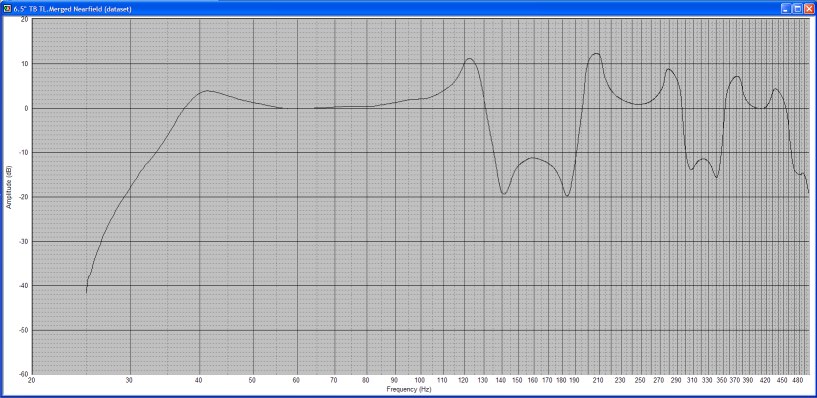The height and width of the screenshot is (398, 817).
Task: Click the 100 Hz frequency axis label
Action: click(x=419, y=380)
